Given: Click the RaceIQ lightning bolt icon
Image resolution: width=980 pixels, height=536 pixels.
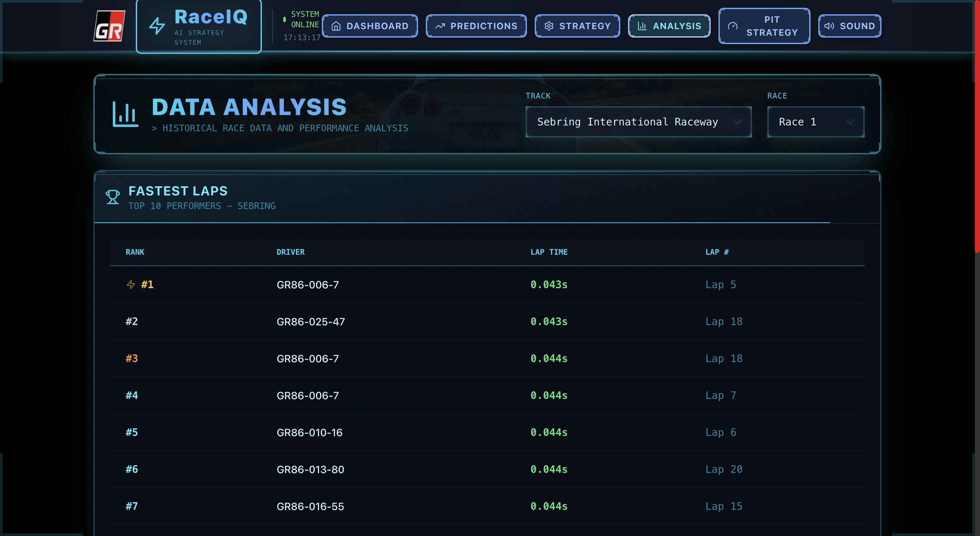Looking at the screenshot, I should pos(157,26).
